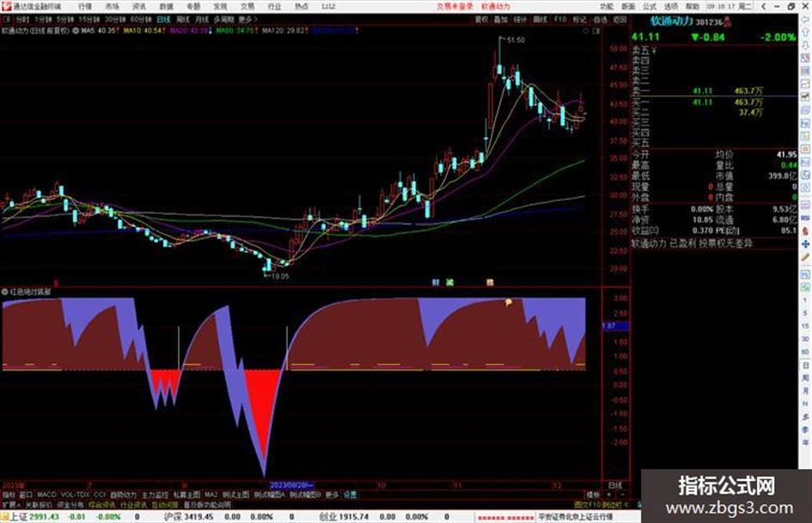Click the yellow icon left of 上证 in status bar
Image resolution: width=812 pixels, height=523 pixels.
[x=4, y=517]
